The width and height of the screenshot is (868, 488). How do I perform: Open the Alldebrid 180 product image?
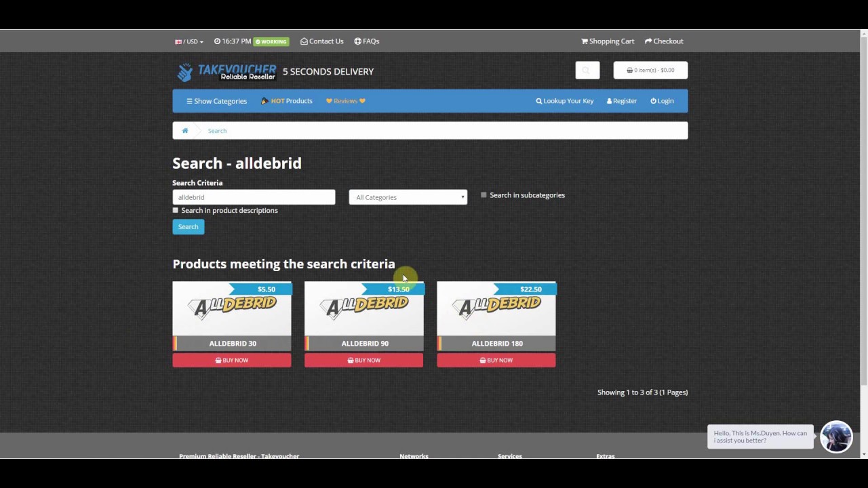496,309
